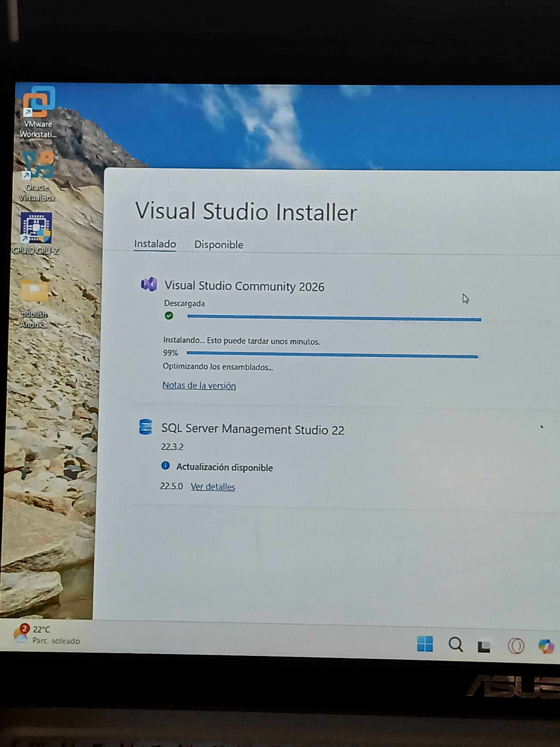Open Ver detalles for the SSMS update
The height and width of the screenshot is (747, 560).
click(213, 487)
